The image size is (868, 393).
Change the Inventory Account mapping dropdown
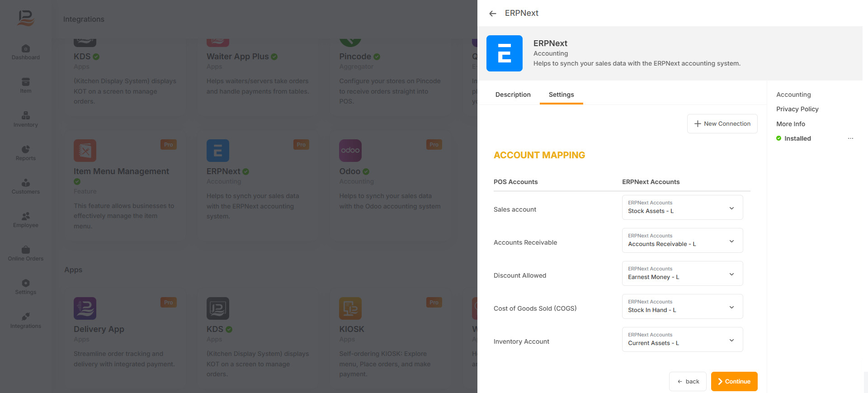(682, 340)
